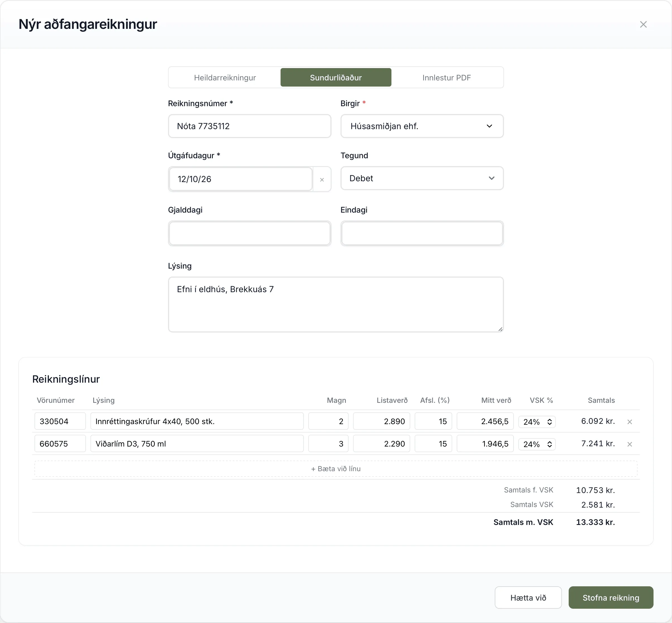Click the 2.581 kr. VAT total
The width and height of the screenshot is (672, 623).
point(598,505)
